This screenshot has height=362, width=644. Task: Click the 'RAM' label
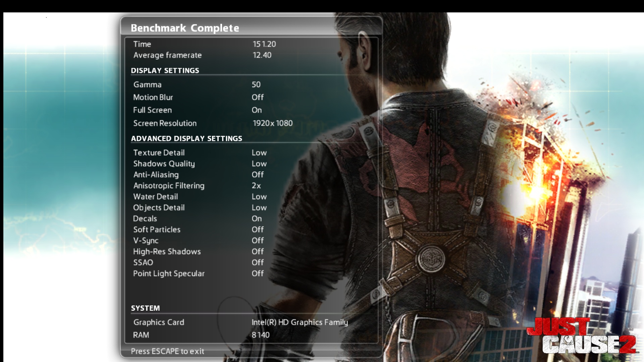point(141,335)
